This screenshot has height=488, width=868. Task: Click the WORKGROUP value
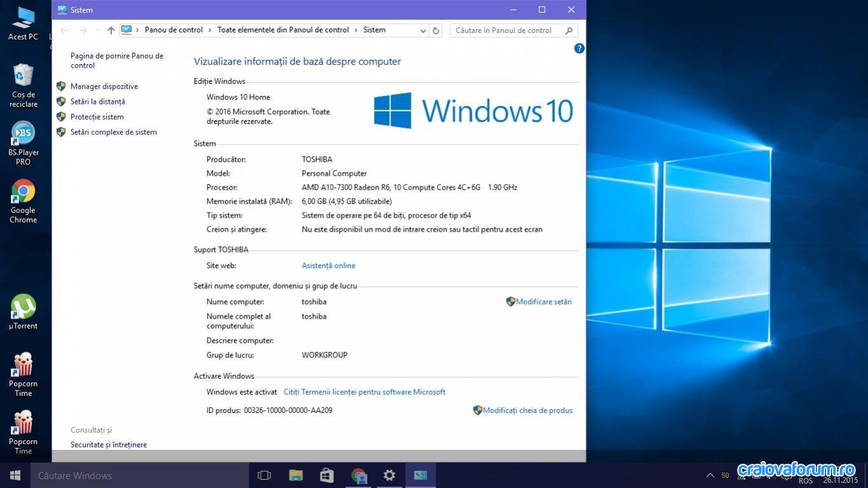click(x=324, y=355)
